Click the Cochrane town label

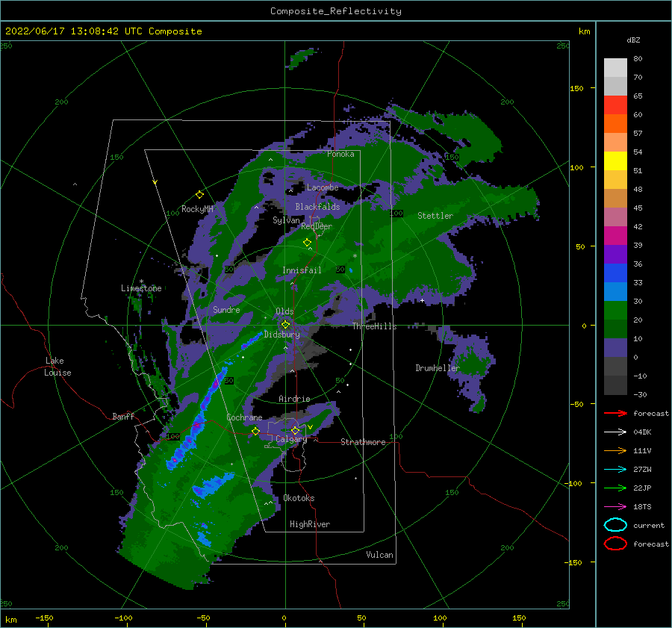click(x=244, y=417)
